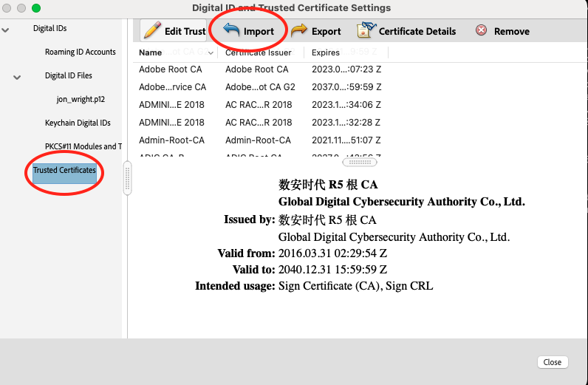Viewport: 588px width, 385px height.
Task: Click the Import blue arrow icon
Action: pos(231,30)
